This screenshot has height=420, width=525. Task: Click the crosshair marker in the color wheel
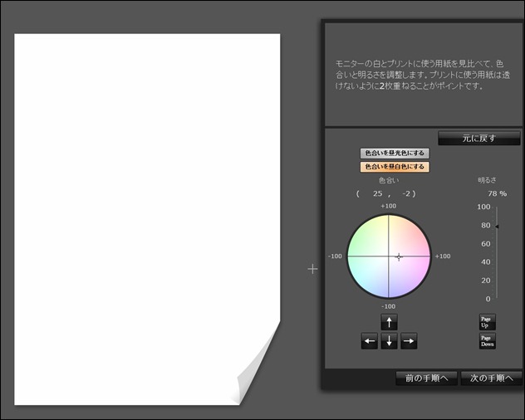tap(399, 257)
